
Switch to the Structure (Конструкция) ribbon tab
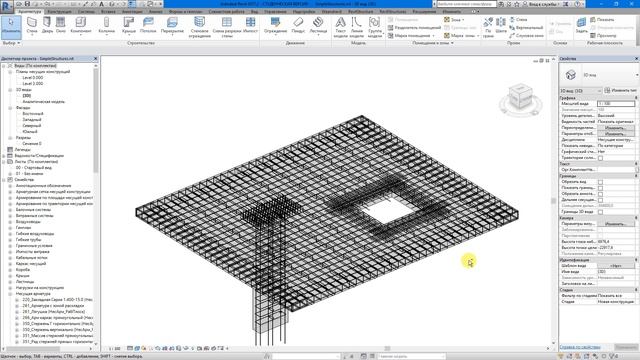click(x=60, y=12)
